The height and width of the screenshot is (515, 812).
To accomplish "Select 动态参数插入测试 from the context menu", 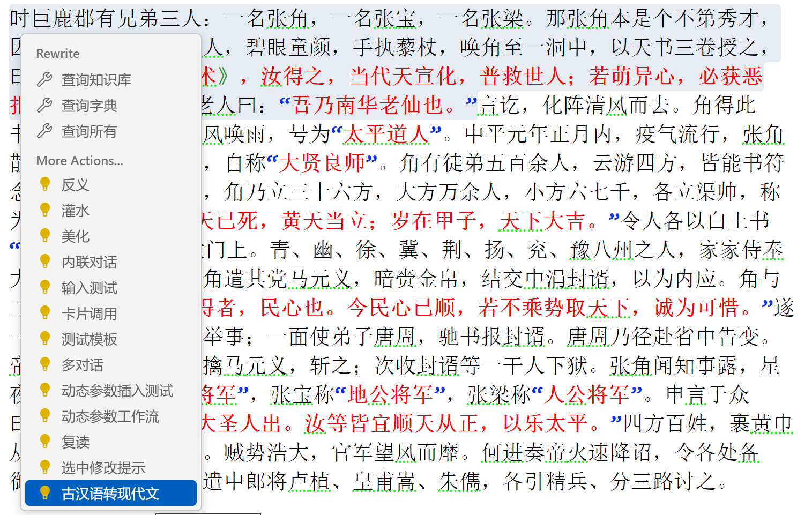I will (117, 391).
